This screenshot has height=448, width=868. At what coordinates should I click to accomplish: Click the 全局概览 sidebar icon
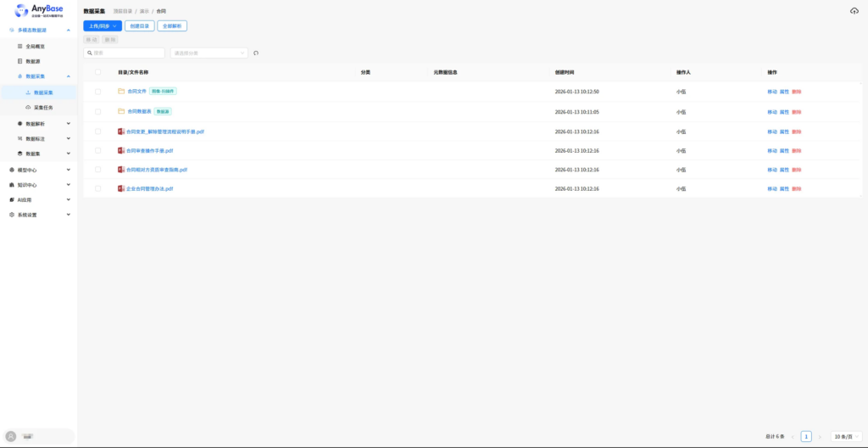pyautogui.click(x=20, y=46)
